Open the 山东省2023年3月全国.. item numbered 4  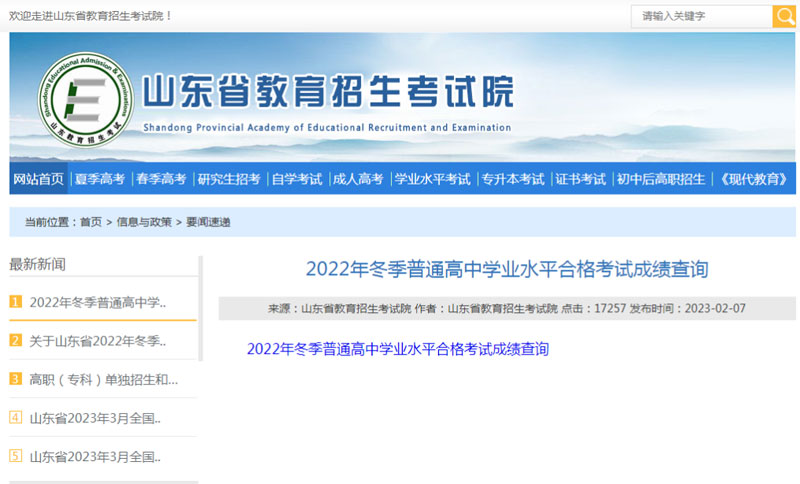95,418
